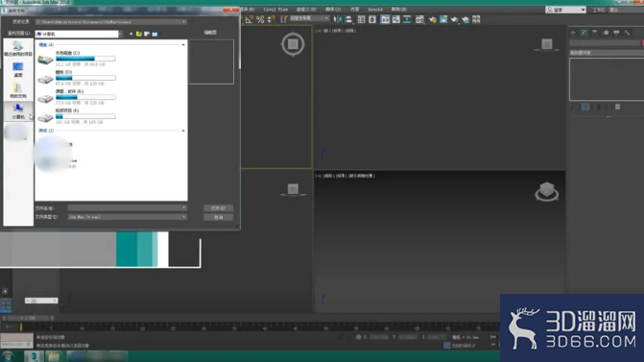Open the Scripting menu
Screen dimensions: 644x362
point(333,9)
